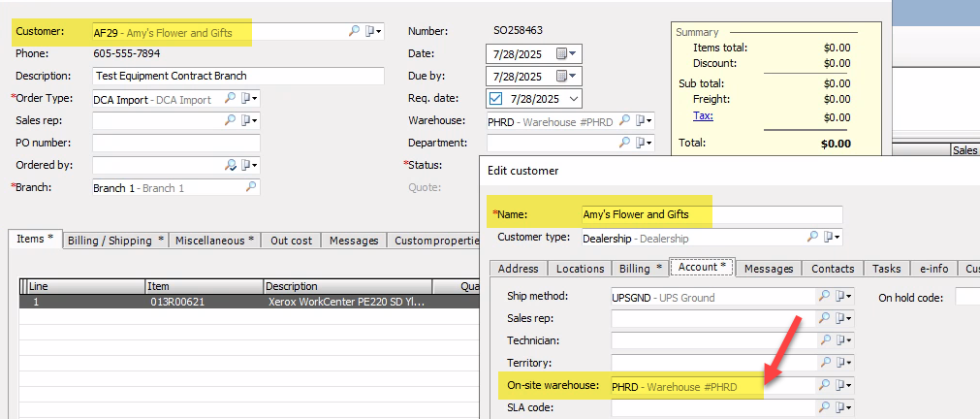Switch to the Items tab

[x=36, y=239]
